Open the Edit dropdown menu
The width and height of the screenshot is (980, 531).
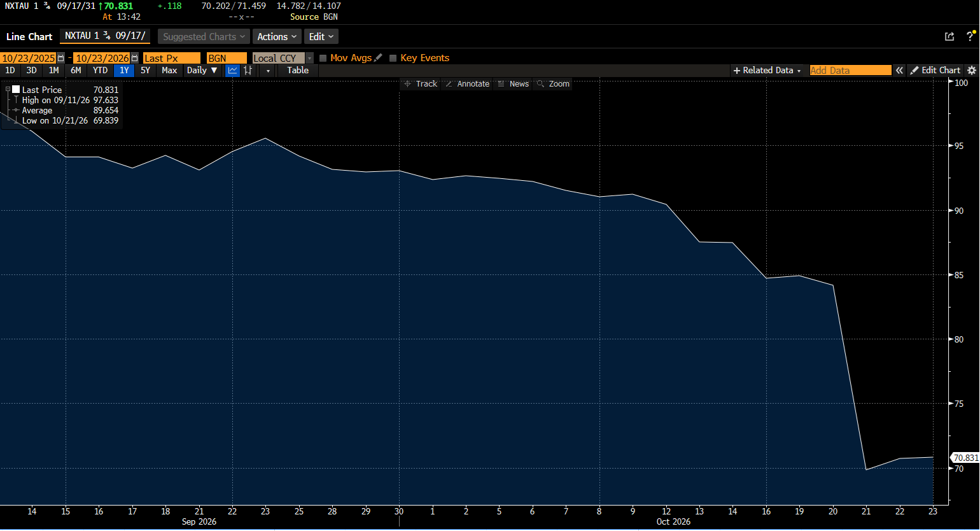[x=321, y=37]
